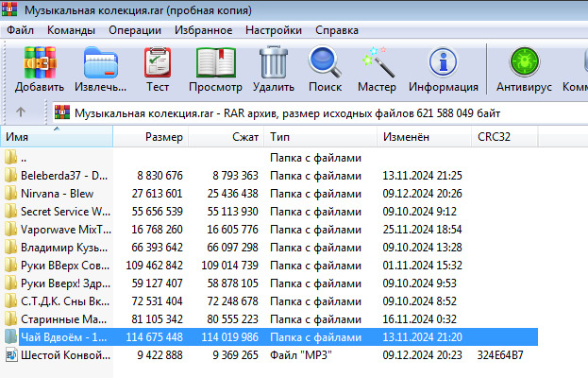Sort by the Тип column header
588x378 pixels.
pos(321,137)
